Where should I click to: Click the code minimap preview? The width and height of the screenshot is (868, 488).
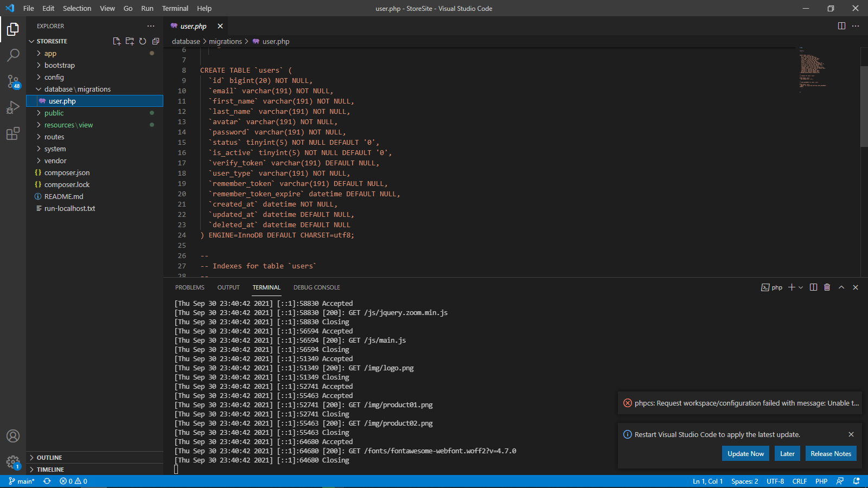[x=812, y=70]
